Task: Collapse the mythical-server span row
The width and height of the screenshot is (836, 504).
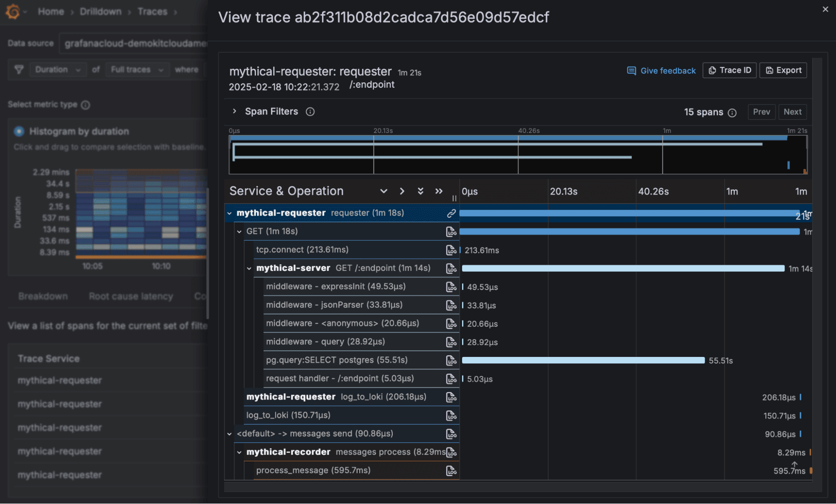Action: [x=249, y=268]
